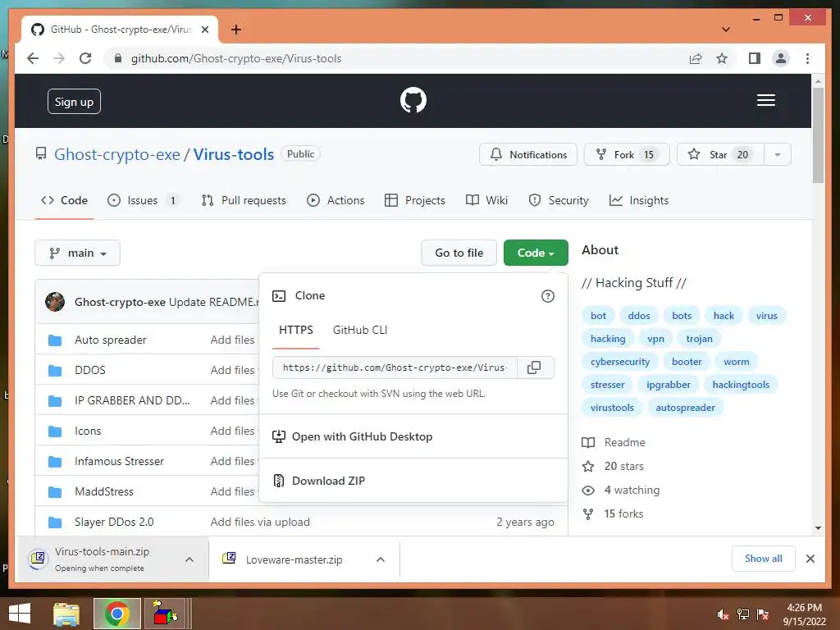Click the trojan topic tag

699,339
